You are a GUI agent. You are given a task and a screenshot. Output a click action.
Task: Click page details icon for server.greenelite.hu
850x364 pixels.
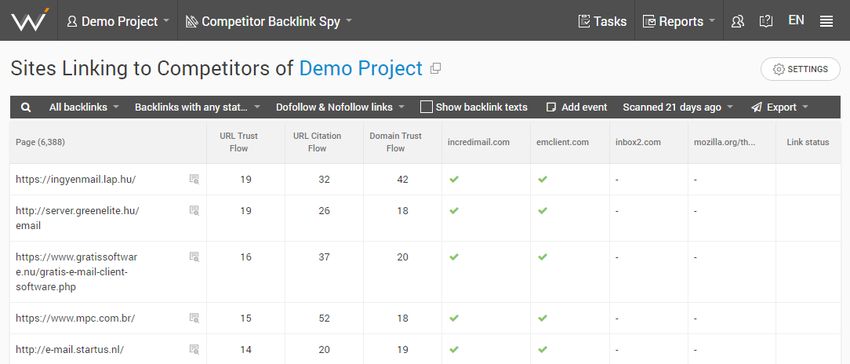tap(194, 210)
